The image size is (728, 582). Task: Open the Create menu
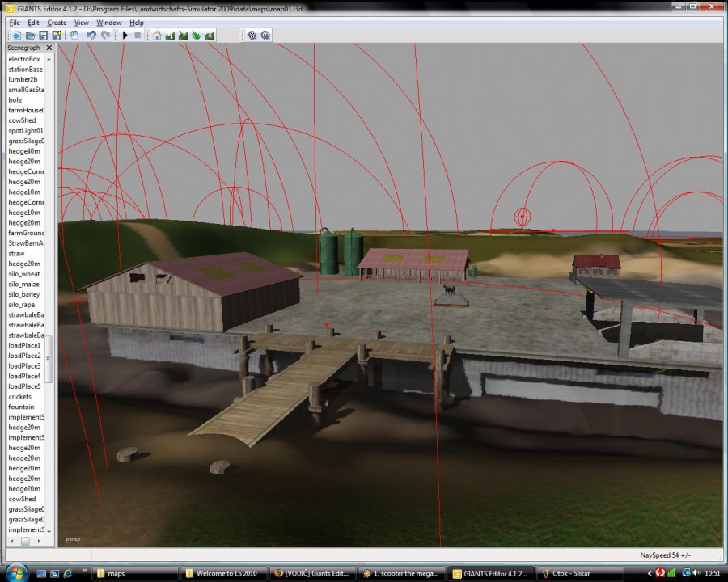pos(57,23)
